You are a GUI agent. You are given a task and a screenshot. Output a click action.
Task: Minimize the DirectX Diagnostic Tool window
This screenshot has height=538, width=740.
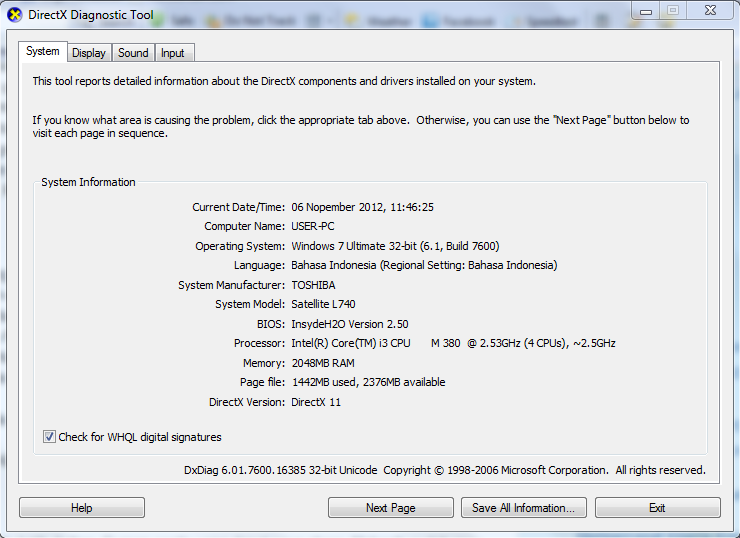pyautogui.click(x=646, y=11)
